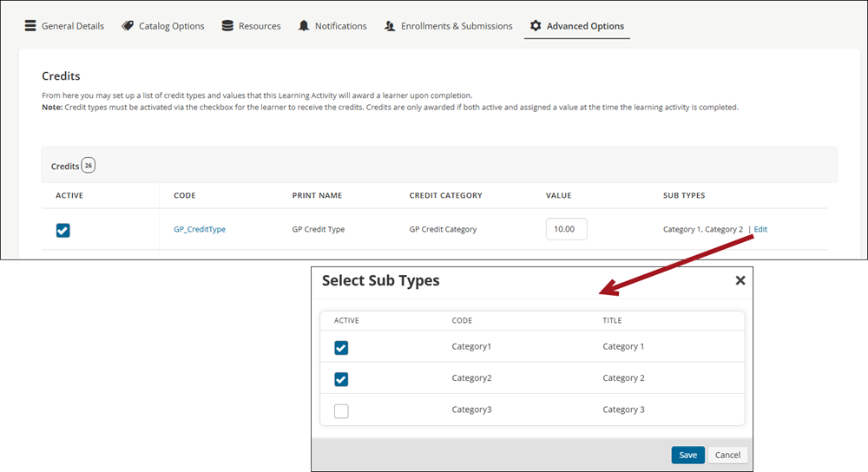868x472 pixels.
Task: Click the GP Credit Type print name
Action: pos(319,229)
